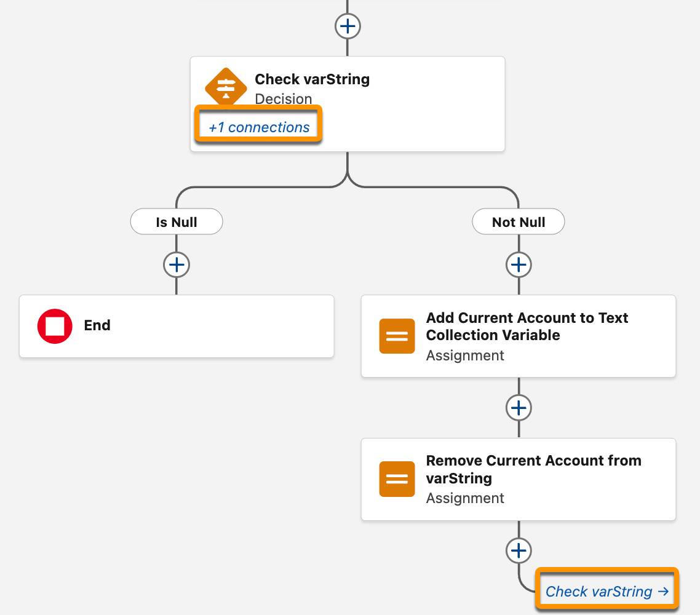
Task: Click the plus icon below Remove Current Account
Action: click(519, 550)
